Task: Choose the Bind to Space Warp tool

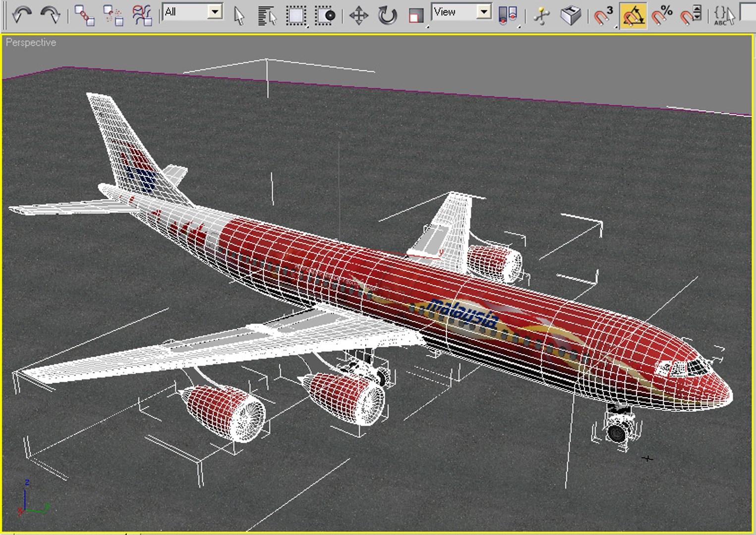Action: tap(142, 15)
